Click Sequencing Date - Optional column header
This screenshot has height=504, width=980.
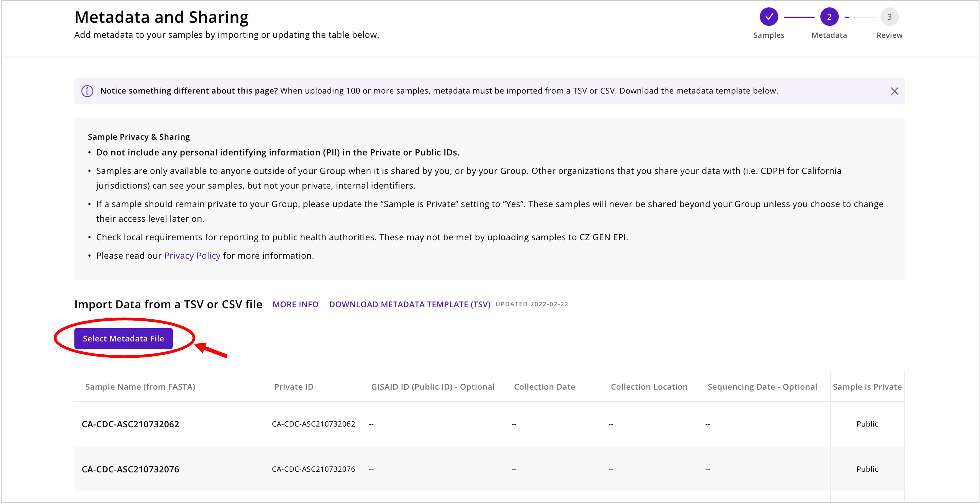click(762, 387)
